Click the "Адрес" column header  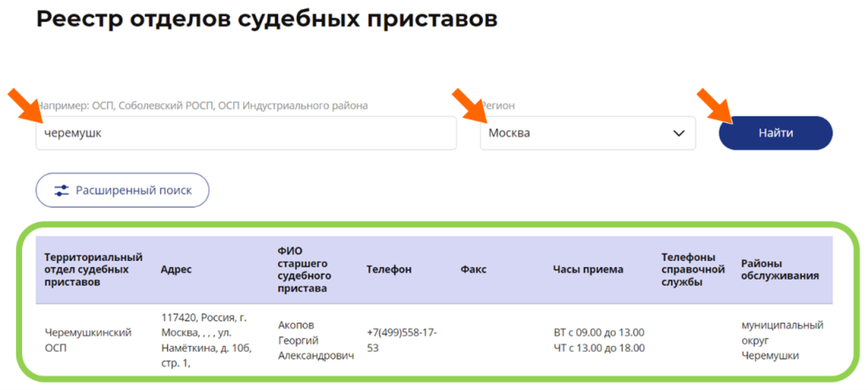(x=176, y=270)
